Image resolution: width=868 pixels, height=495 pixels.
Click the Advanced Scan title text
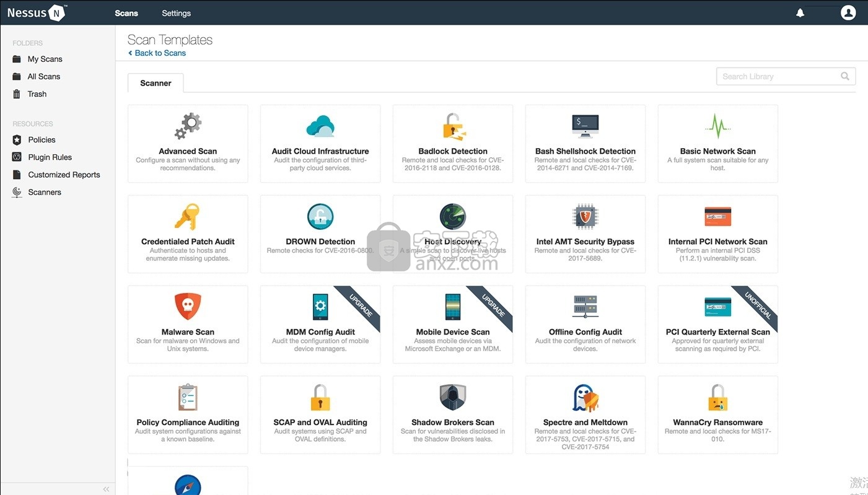click(x=188, y=151)
